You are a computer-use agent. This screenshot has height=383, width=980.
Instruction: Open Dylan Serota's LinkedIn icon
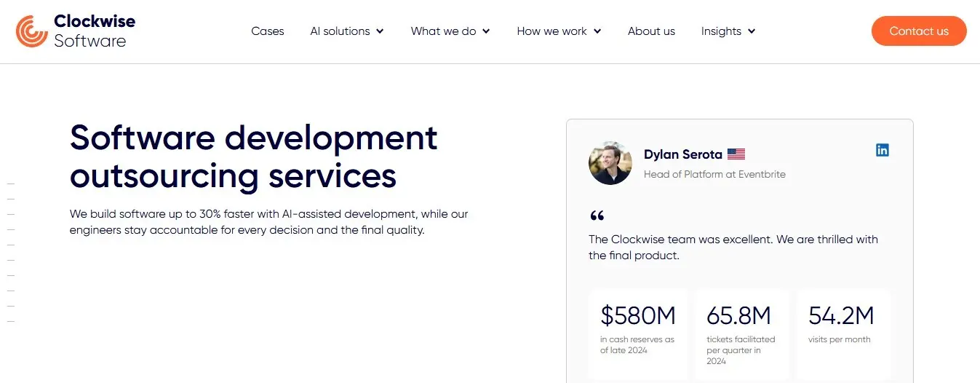[882, 150]
